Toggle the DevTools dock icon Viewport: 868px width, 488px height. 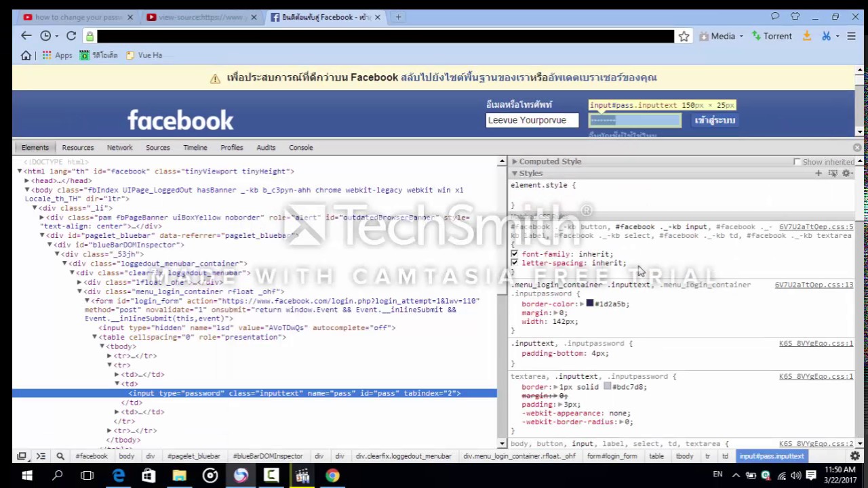pos(22,456)
